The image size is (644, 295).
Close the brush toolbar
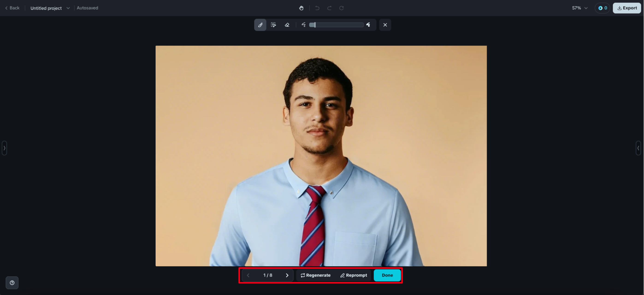385,25
